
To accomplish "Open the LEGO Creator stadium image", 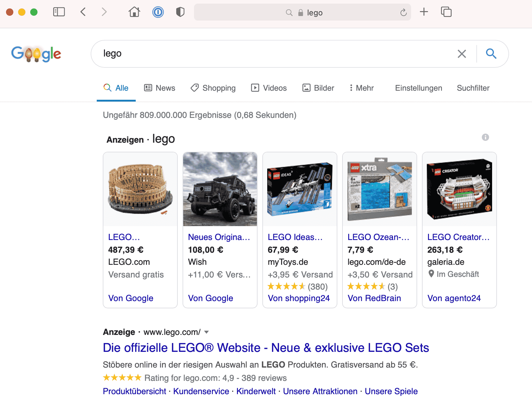I will pyautogui.click(x=459, y=189).
